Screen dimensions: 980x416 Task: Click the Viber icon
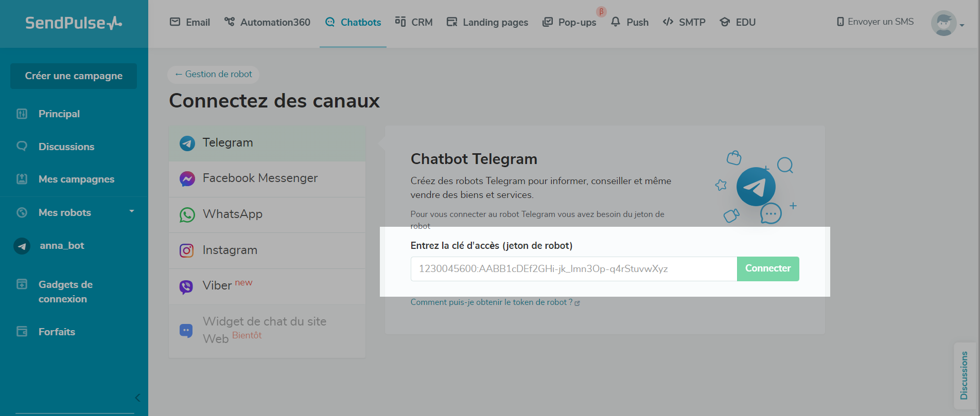tap(186, 286)
